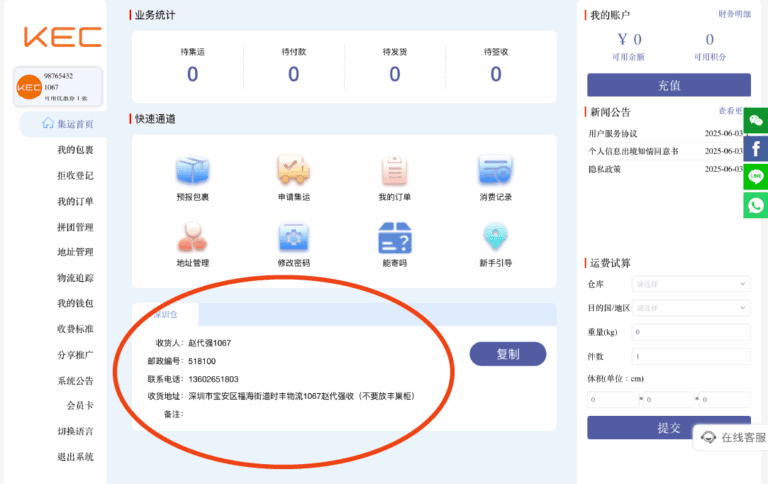768x484 pixels.
Task: Select the 修改密码 safe icon
Action: click(293, 238)
